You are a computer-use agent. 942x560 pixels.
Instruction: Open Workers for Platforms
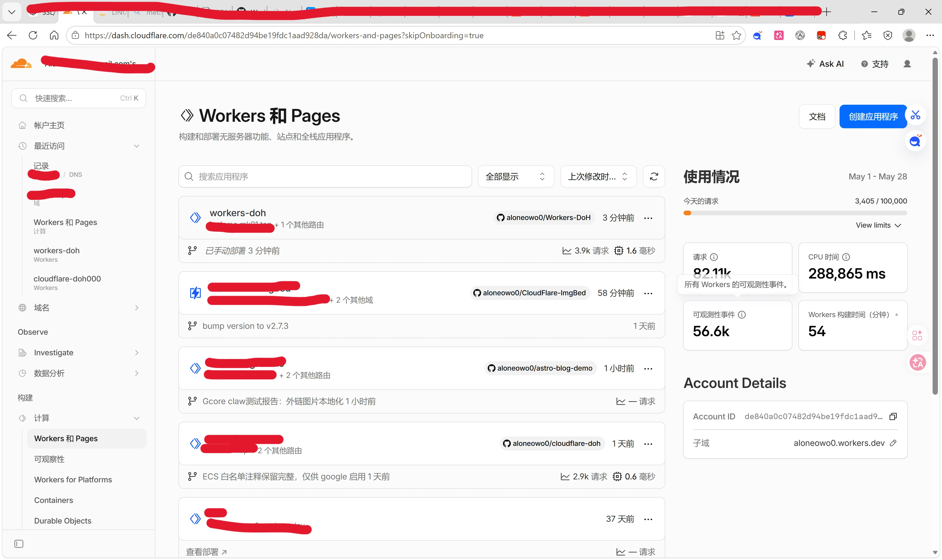point(73,480)
